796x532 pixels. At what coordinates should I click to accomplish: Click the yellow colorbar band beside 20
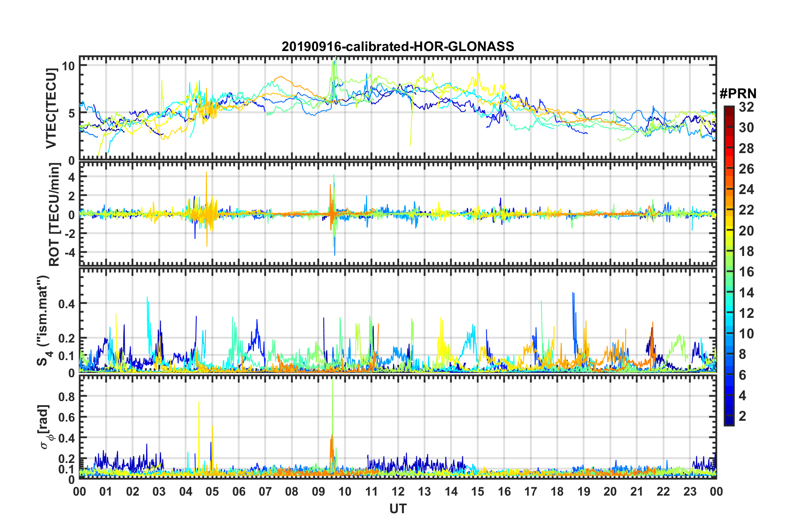[x=729, y=230]
